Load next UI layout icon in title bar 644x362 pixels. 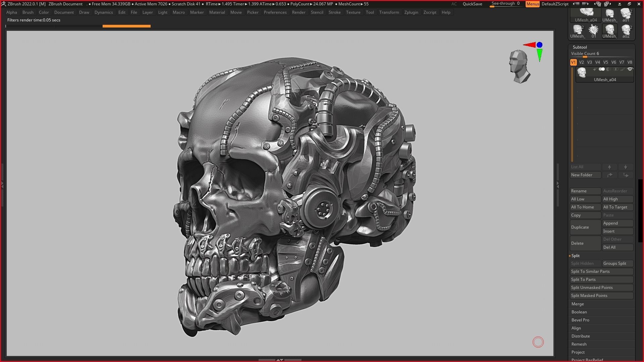point(607,4)
